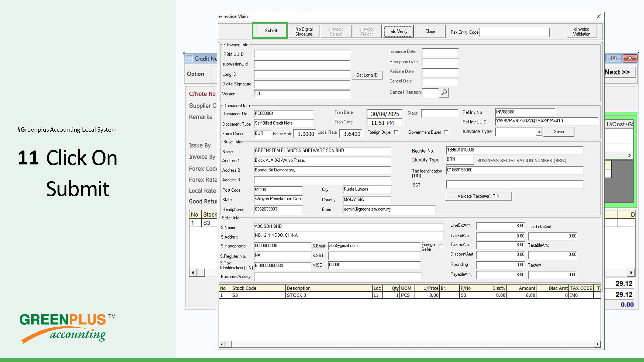Click the Info Verify button
This screenshot has height=362, width=644.
[x=398, y=32]
